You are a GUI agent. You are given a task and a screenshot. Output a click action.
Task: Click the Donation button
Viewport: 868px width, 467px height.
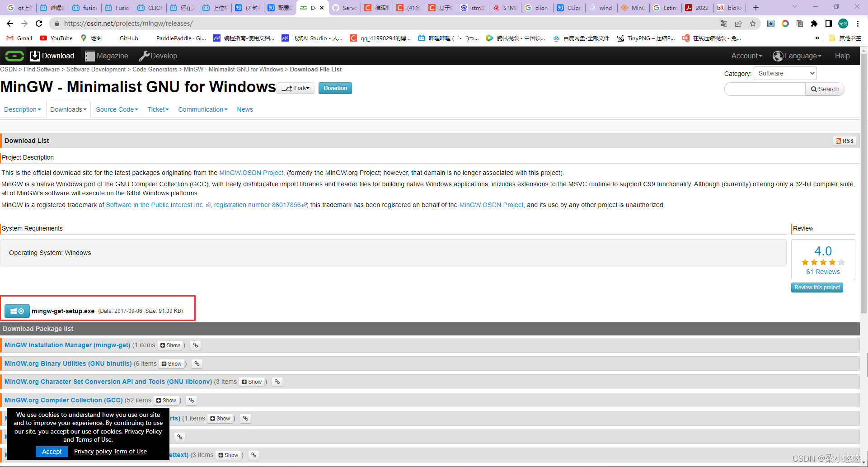[335, 88]
